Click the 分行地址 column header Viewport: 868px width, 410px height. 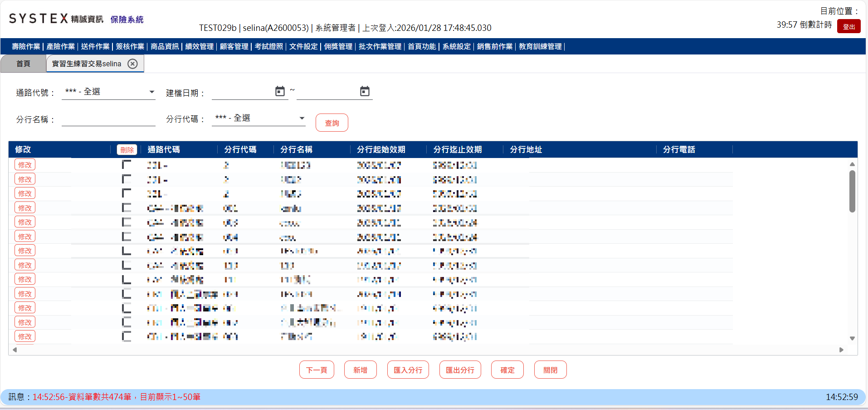tap(526, 149)
